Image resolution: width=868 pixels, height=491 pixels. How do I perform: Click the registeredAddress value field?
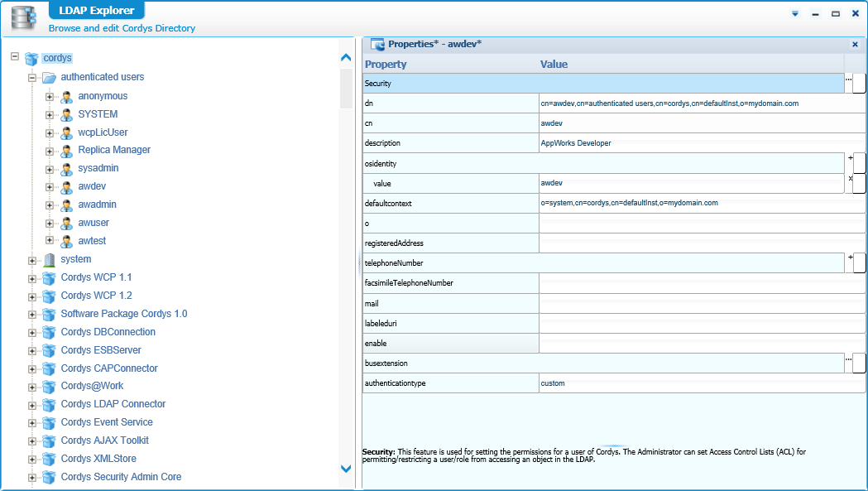pyautogui.click(x=702, y=243)
